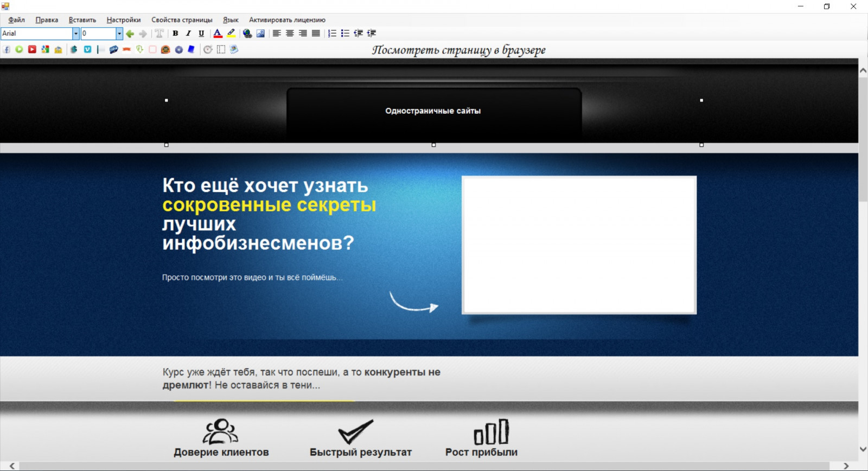Image resolution: width=868 pixels, height=471 pixels.
Task: Click the horizontal scrollbar right arrow
Action: pyautogui.click(x=846, y=466)
